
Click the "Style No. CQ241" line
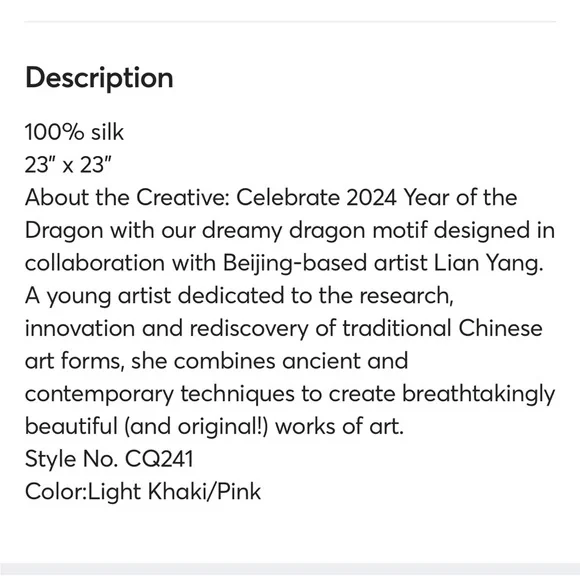[x=109, y=459]
